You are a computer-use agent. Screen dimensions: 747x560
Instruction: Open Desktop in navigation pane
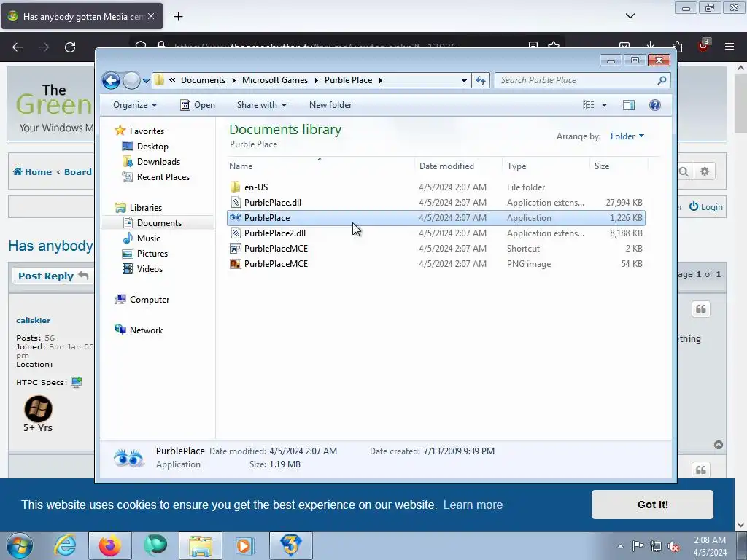click(x=152, y=146)
